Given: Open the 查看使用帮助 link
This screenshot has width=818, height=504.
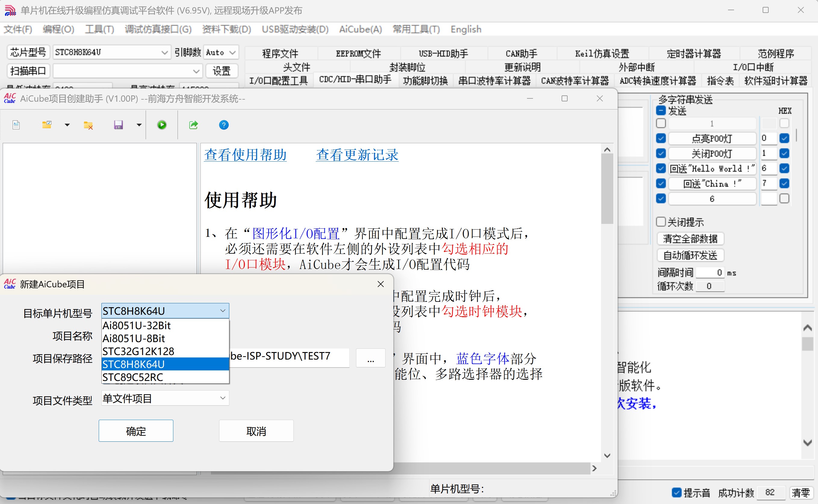Looking at the screenshot, I should tap(245, 155).
